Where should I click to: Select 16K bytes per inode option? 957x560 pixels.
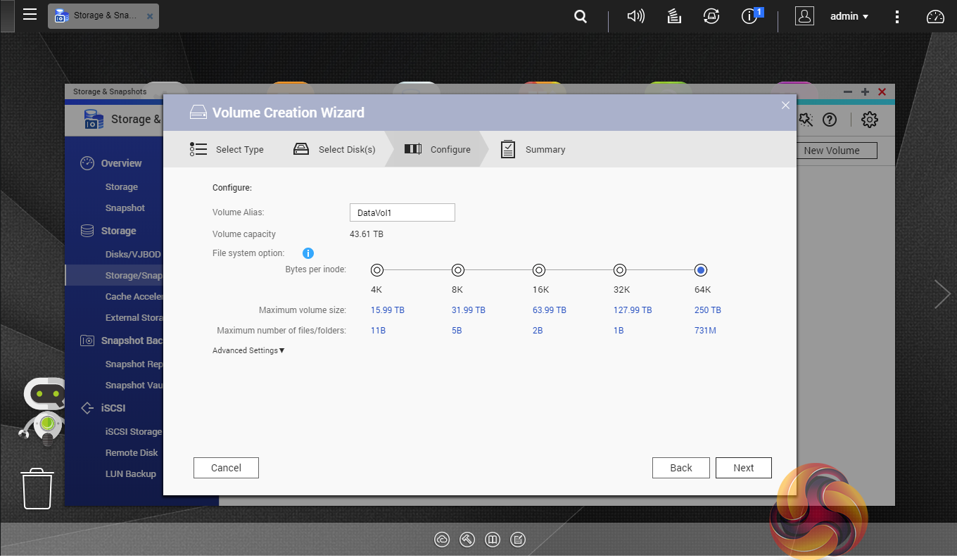coord(539,270)
